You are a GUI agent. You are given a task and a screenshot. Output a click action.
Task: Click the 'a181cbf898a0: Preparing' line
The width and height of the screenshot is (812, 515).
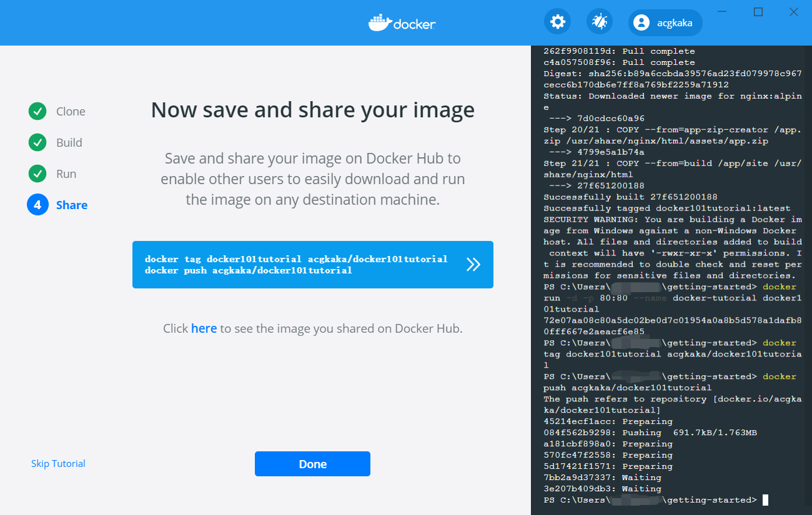[x=608, y=444]
